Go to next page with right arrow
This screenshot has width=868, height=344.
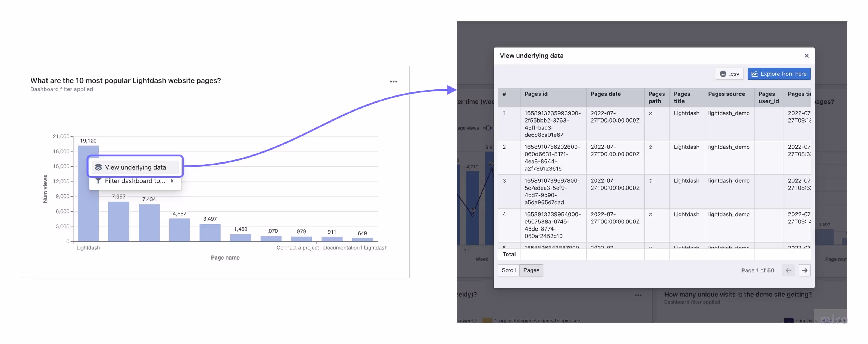804,270
